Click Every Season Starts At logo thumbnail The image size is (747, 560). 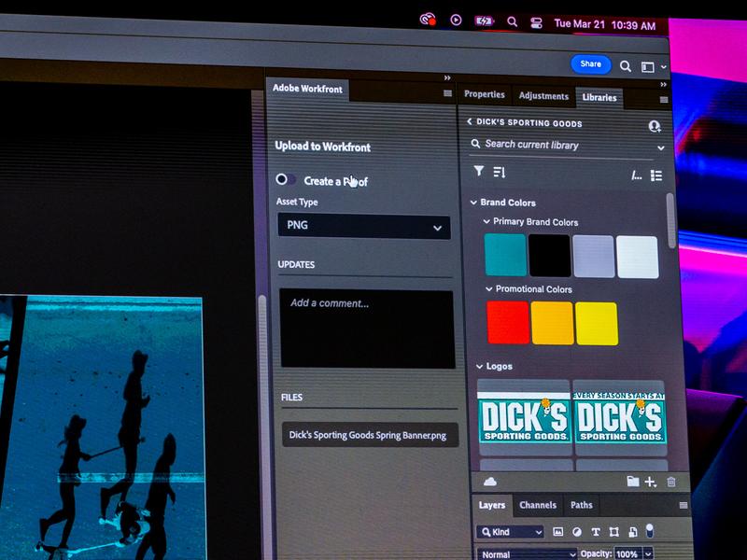(x=619, y=418)
